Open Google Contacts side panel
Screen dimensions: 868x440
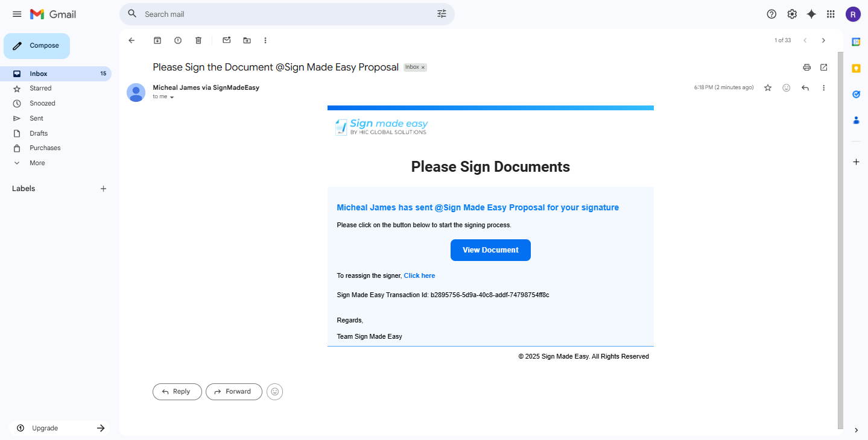pyautogui.click(x=856, y=120)
